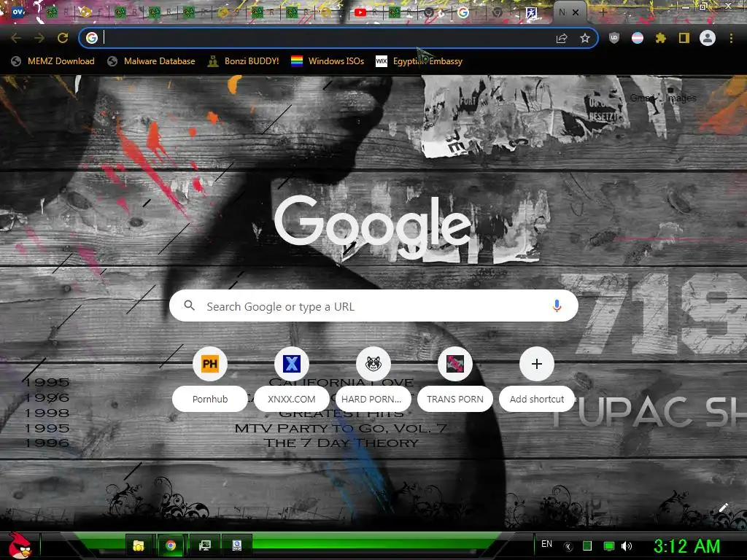Open the volume speaker tray icon
747x560 pixels.
click(627, 546)
